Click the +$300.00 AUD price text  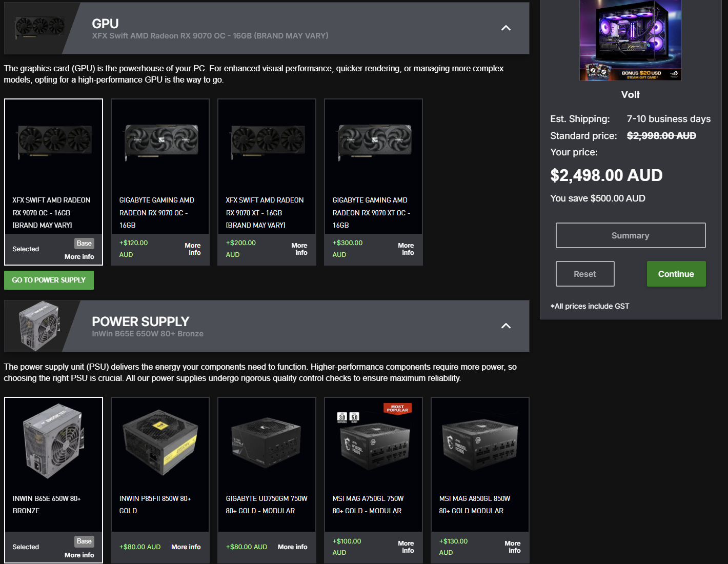[x=347, y=249]
